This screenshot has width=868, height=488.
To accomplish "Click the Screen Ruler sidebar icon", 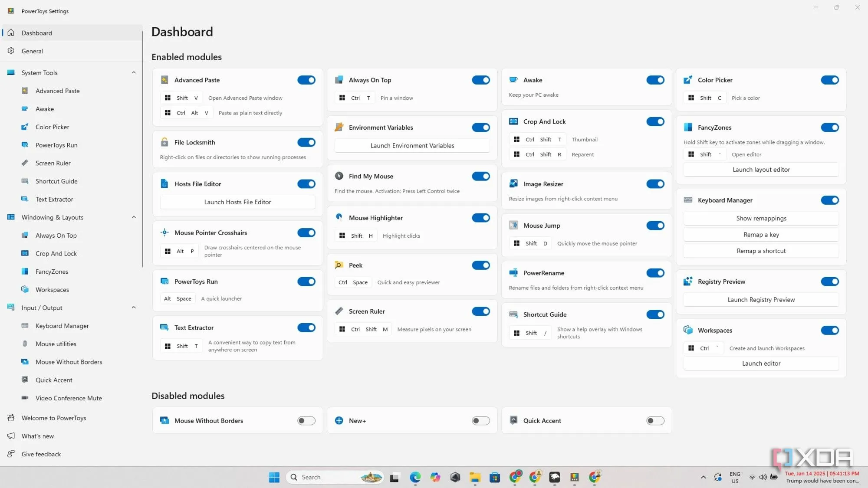I will pos(25,163).
